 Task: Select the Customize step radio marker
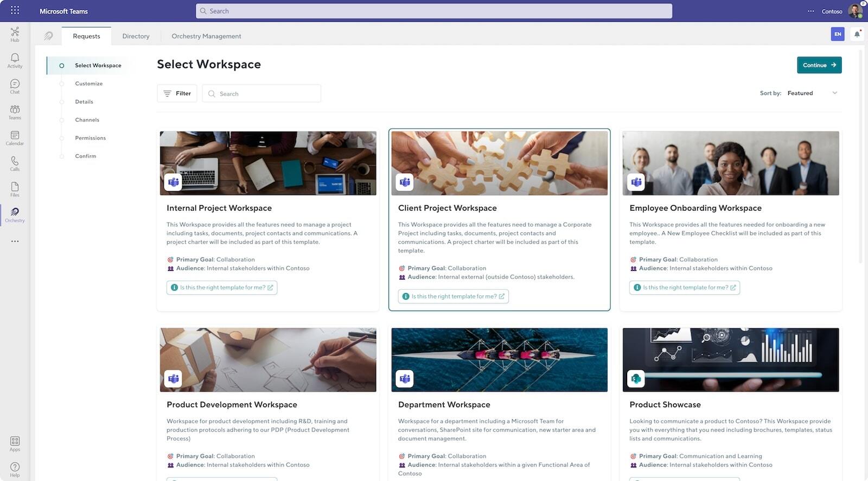click(62, 84)
